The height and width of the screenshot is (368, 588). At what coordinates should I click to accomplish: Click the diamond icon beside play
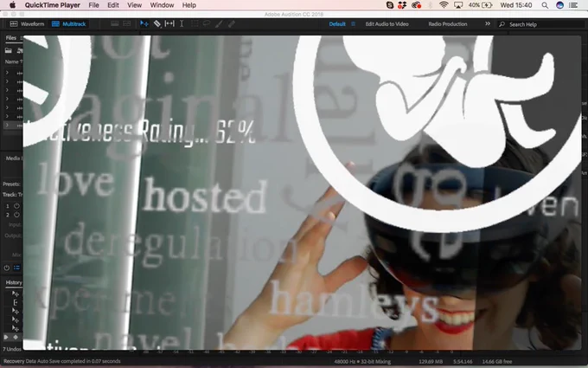16,337
